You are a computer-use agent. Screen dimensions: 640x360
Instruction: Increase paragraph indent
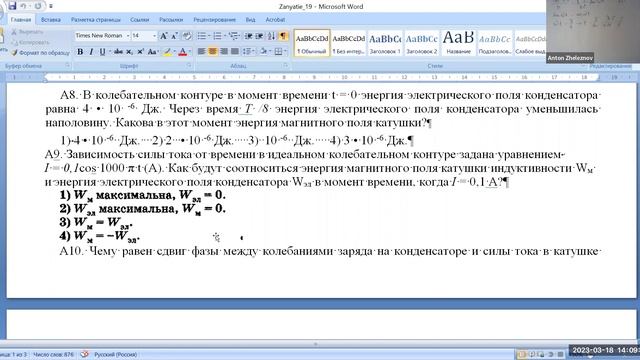click(x=259, y=36)
